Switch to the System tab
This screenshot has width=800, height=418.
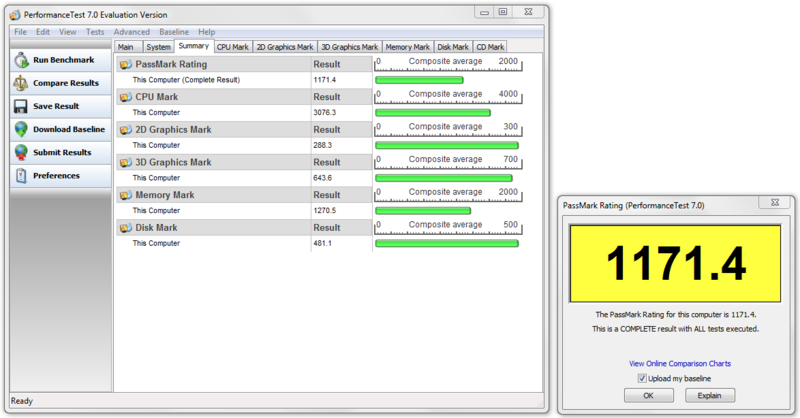coord(158,47)
